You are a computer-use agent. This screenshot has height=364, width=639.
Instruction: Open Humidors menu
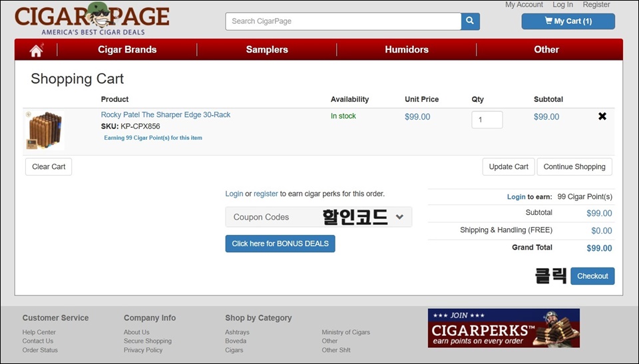[407, 50]
